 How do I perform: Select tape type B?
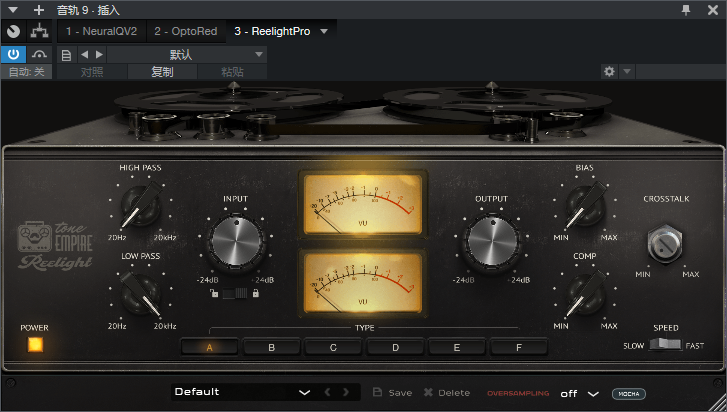(271, 348)
